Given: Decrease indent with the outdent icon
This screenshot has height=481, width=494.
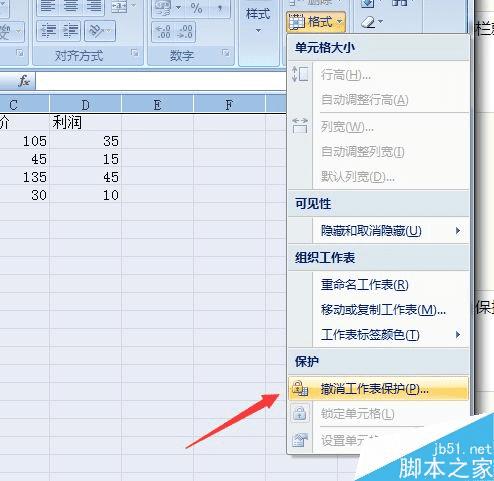Looking at the screenshot, I should 48,31.
